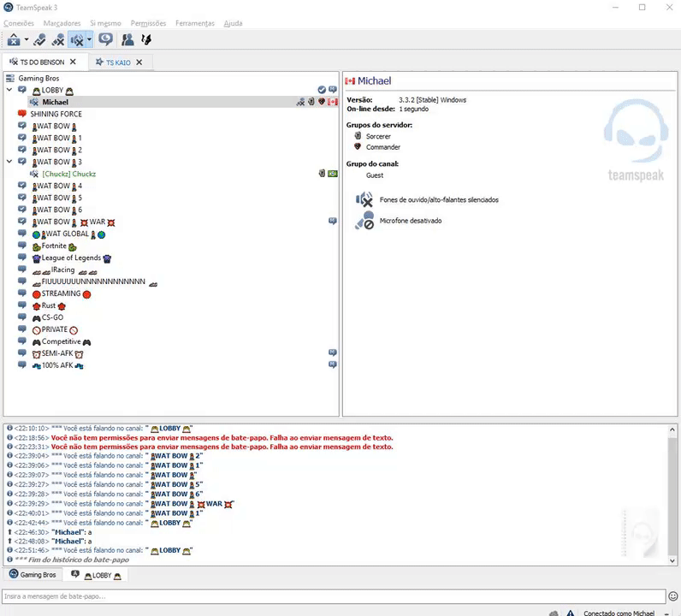
Task: Click the wolf head toolbar icon
Action: pos(146,39)
